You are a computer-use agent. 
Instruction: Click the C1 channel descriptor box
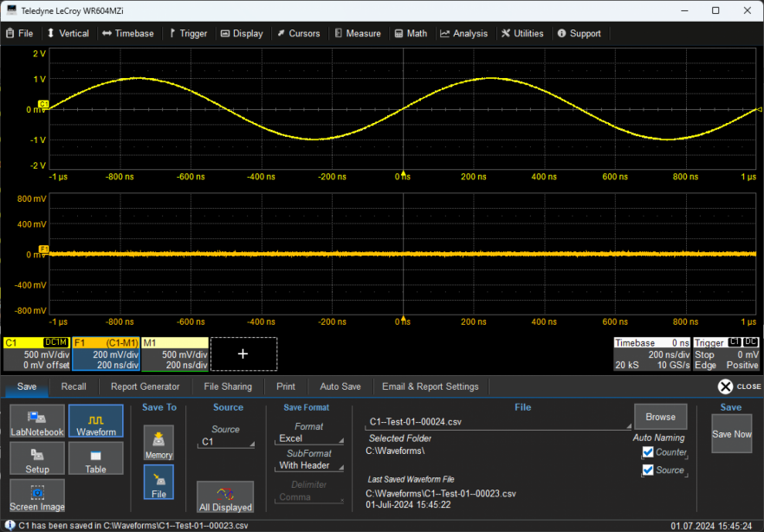36,354
